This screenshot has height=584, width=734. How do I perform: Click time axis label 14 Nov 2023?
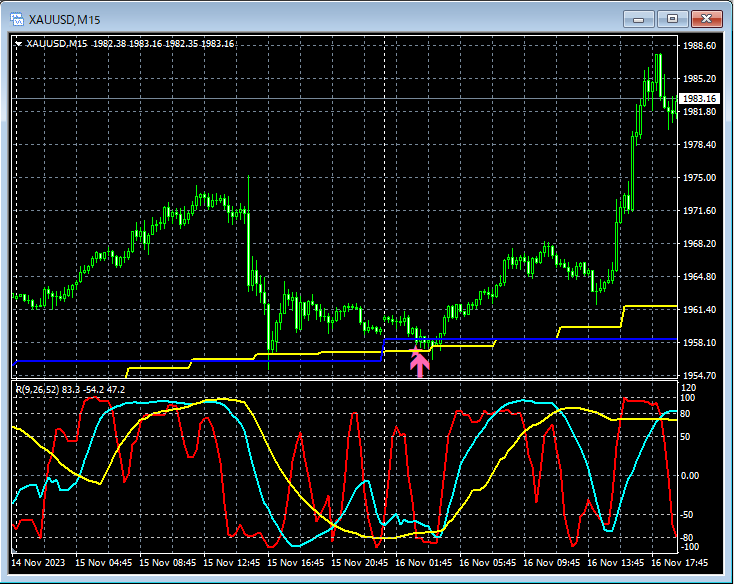tap(38, 562)
